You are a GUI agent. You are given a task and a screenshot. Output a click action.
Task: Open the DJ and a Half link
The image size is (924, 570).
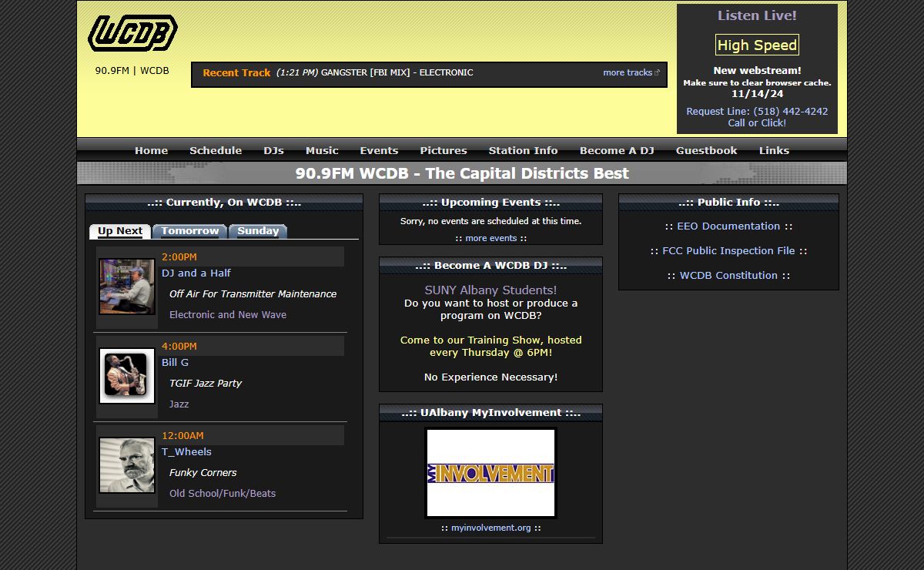196,273
